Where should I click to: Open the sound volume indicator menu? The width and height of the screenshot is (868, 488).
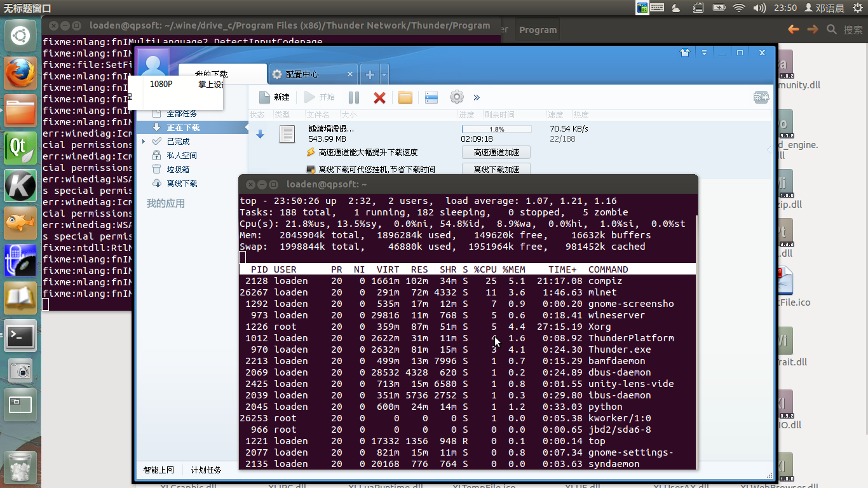click(x=759, y=8)
